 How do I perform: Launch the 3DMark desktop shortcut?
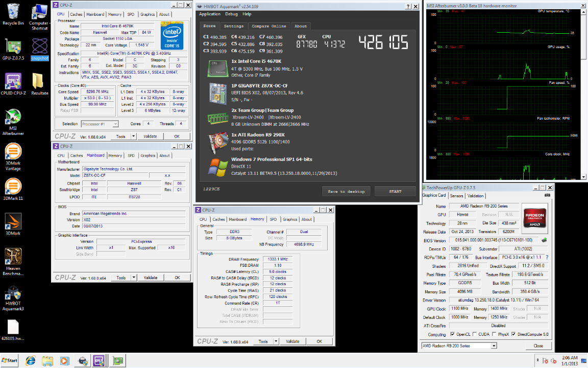coord(13,224)
